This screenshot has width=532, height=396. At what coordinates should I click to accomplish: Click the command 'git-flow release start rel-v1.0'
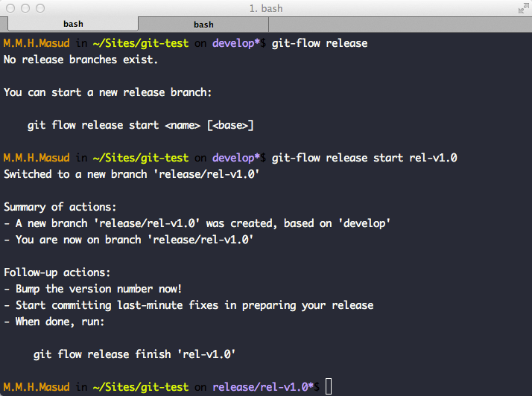tap(364, 158)
